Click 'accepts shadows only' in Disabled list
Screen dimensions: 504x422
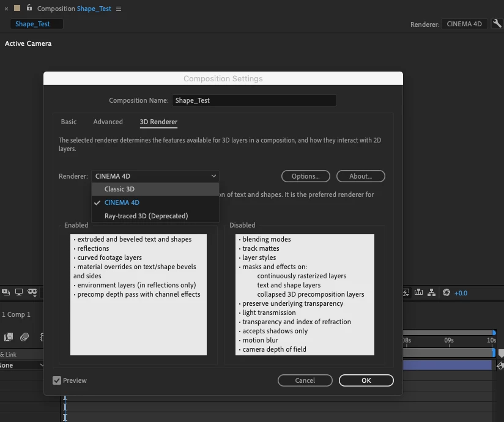point(275,331)
